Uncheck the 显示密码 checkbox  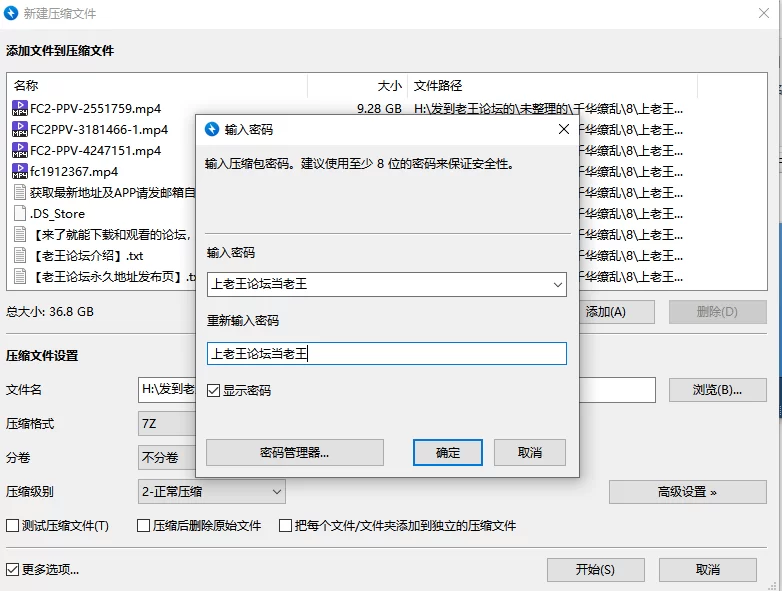click(213, 390)
